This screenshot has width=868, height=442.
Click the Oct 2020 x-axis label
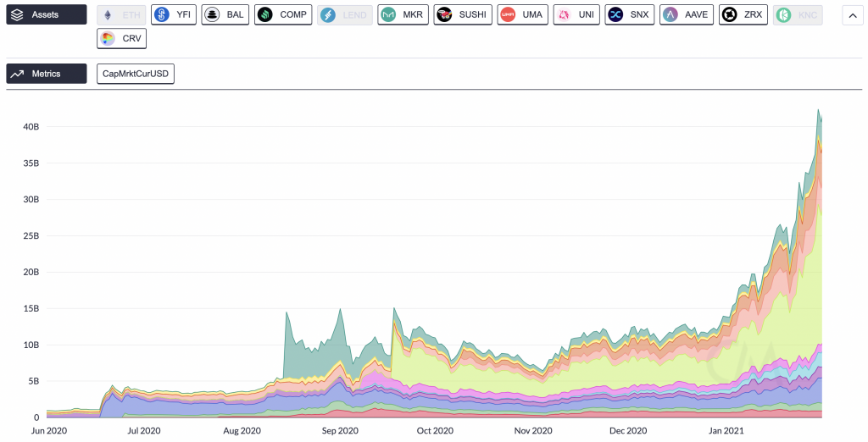coord(435,430)
